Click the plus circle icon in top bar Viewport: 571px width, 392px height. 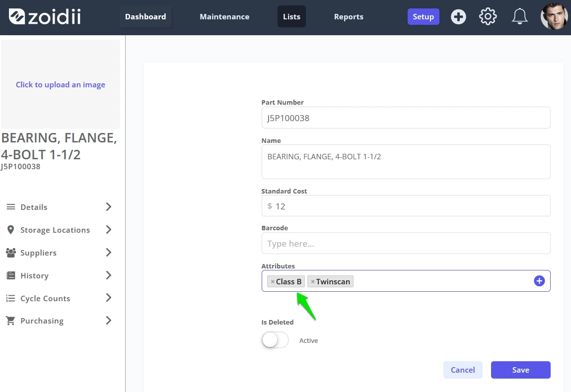pos(458,17)
